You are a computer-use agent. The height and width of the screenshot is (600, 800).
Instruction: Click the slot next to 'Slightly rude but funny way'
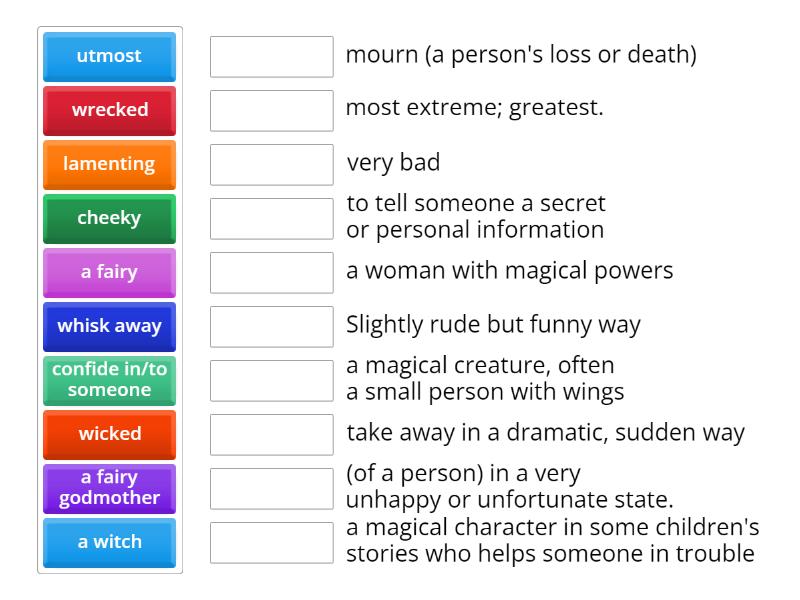[271, 326]
